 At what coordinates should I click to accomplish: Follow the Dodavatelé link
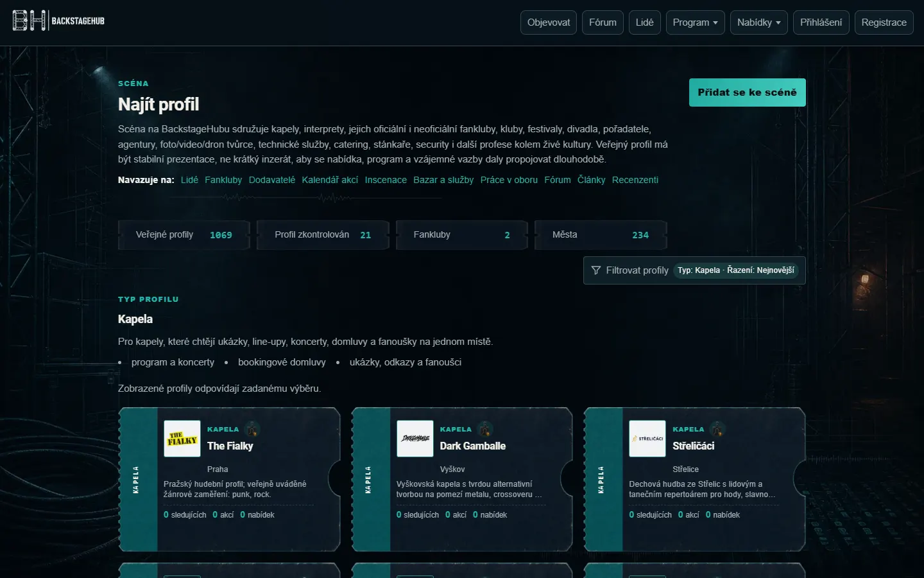point(272,180)
